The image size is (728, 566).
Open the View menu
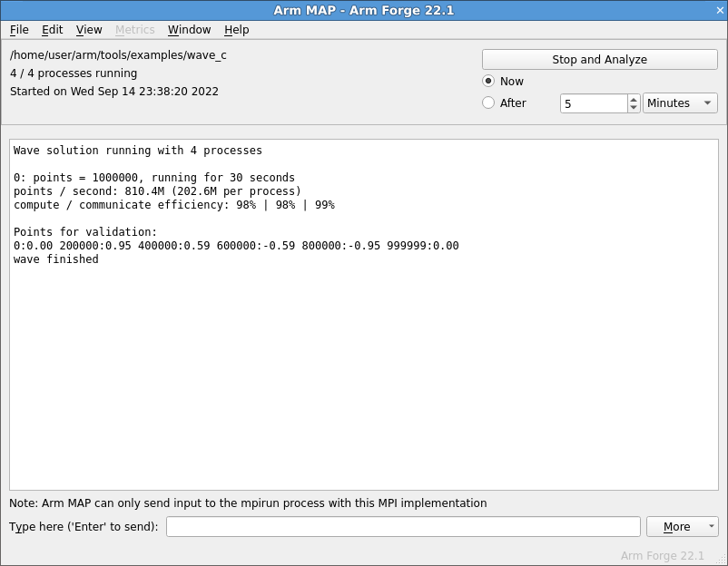[89, 30]
